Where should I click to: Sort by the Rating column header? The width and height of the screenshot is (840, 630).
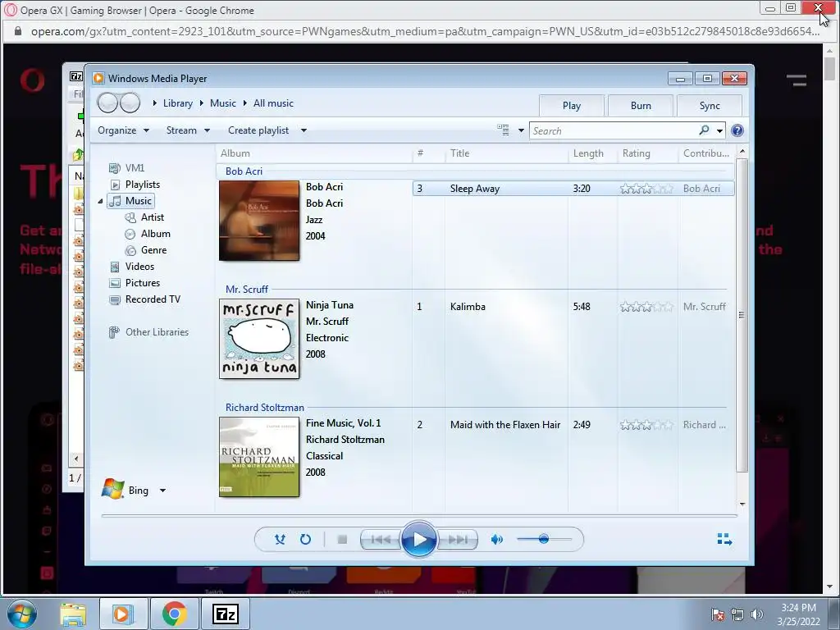tap(648, 153)
